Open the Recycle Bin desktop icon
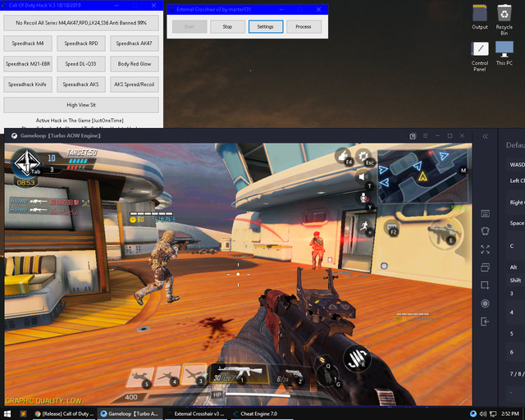The width and height of the screenshot is (525, 420). pyautogui.click(x=504, y=20)
